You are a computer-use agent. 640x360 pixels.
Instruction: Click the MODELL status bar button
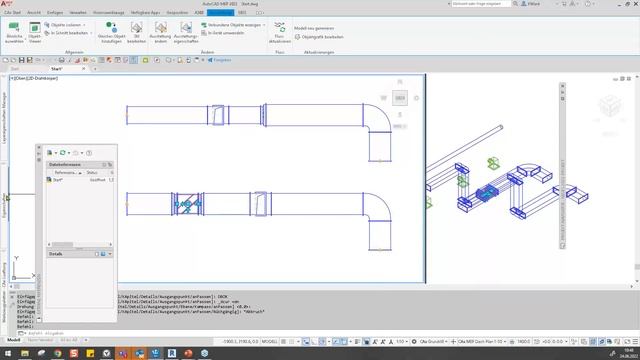(x=269, y=341)
